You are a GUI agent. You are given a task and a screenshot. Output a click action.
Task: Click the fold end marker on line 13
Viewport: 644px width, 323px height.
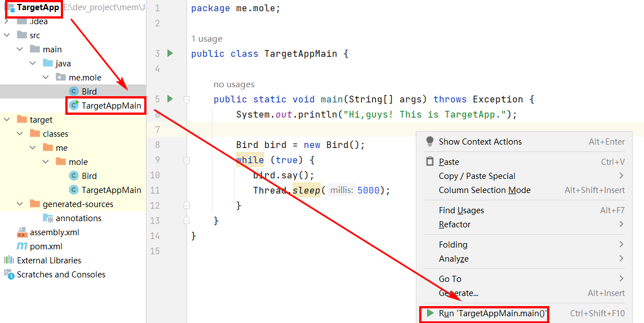[x=187, y=221]
